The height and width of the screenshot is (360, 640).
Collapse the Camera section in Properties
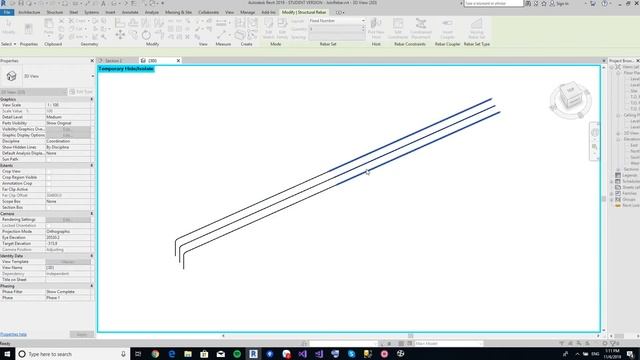tap(91, 213)
